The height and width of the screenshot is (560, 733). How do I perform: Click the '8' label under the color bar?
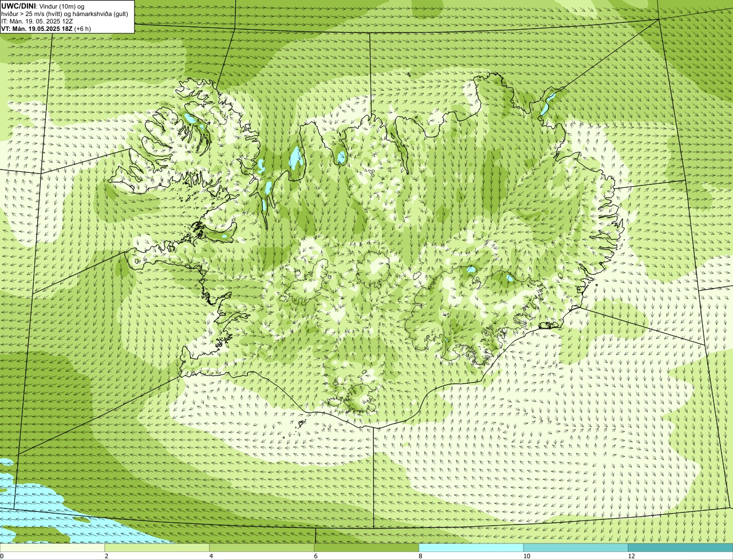coord(420,556)
